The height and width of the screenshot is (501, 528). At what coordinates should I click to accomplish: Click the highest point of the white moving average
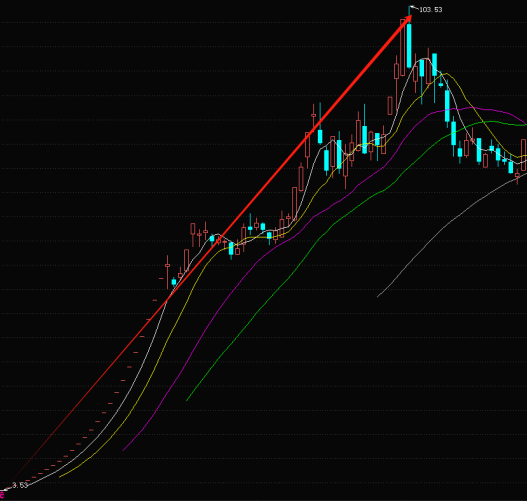pos(424,59)
